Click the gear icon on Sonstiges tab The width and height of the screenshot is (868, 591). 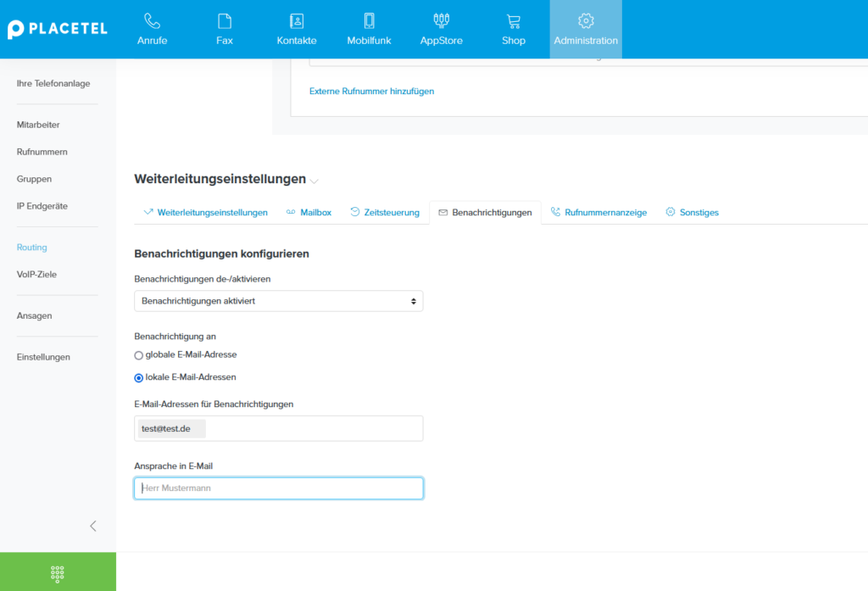point(670,212)
